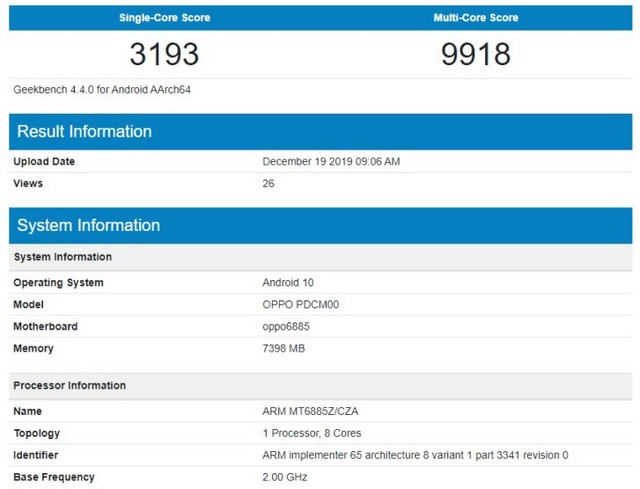Click the Single-Core Score heading

click(164, 18)
